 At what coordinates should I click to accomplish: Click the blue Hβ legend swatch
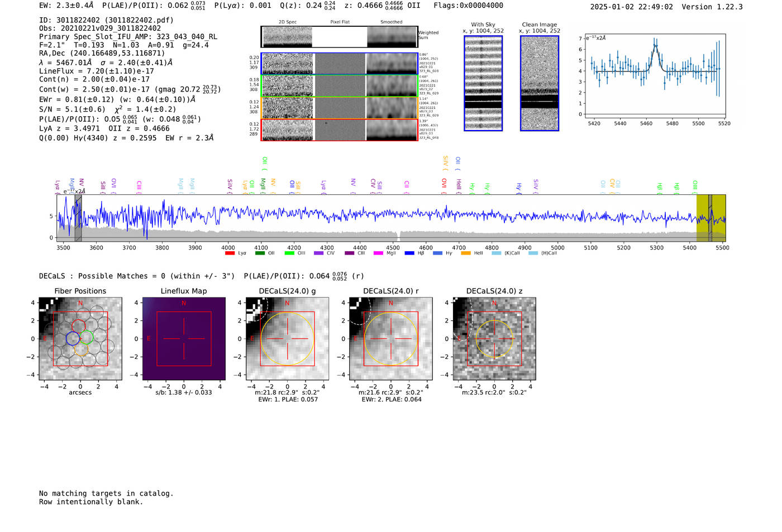(x=409, y=253)
